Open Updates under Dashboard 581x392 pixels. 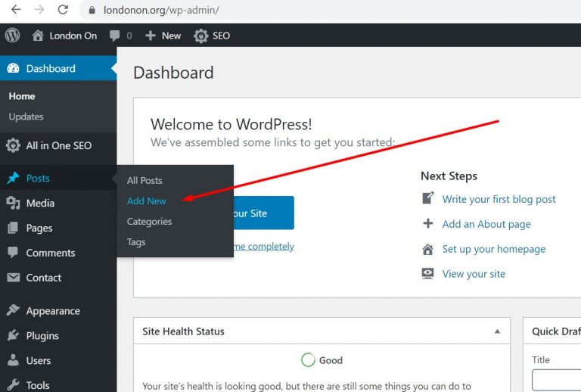[x=26, y=117]
